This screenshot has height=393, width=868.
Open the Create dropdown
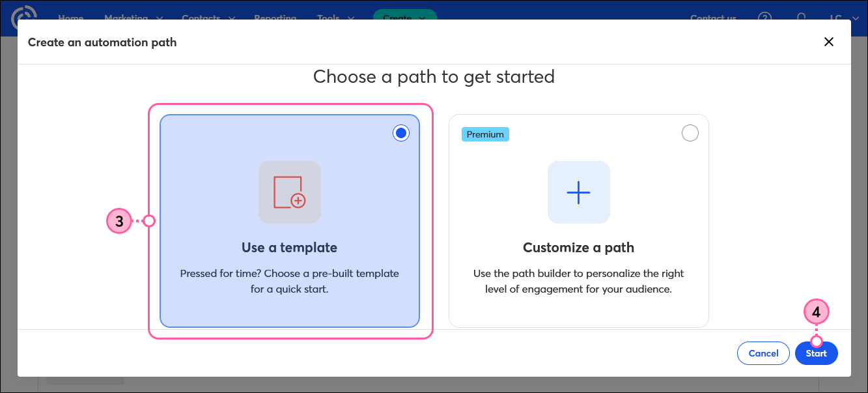pos(404,18)
